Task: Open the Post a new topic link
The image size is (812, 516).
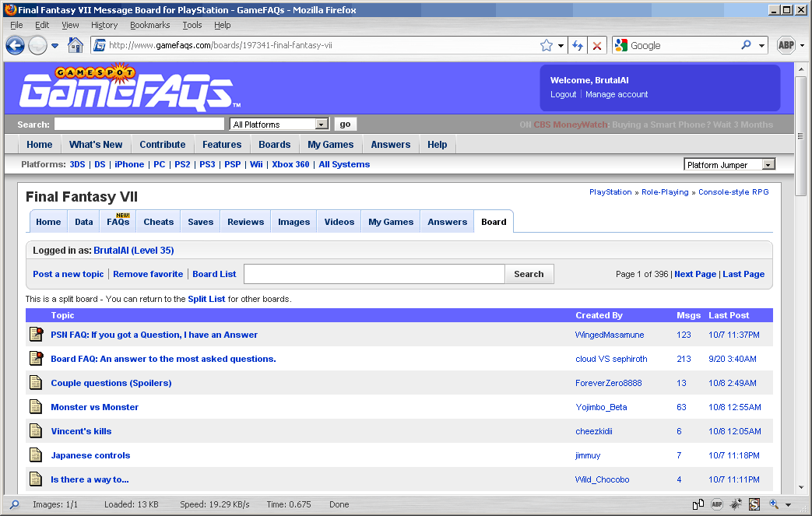Action: 68,274
